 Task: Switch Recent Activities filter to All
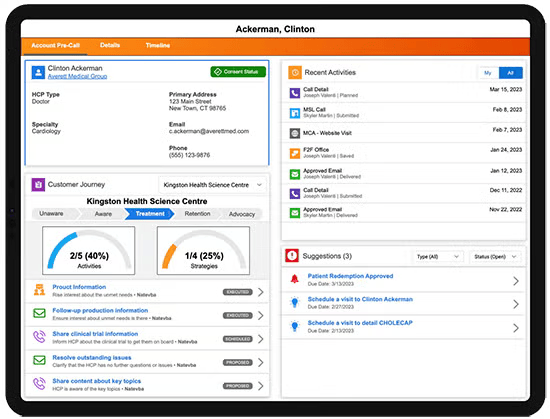(511, 73)
